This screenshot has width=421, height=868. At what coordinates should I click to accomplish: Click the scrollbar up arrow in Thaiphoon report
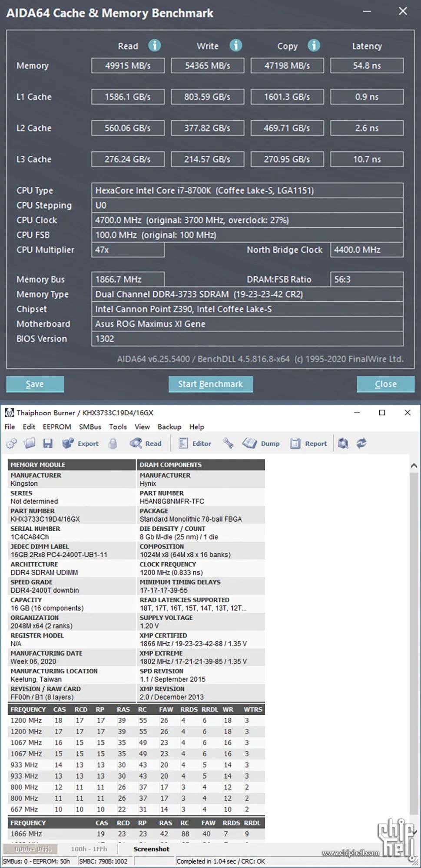coord(414,465)
